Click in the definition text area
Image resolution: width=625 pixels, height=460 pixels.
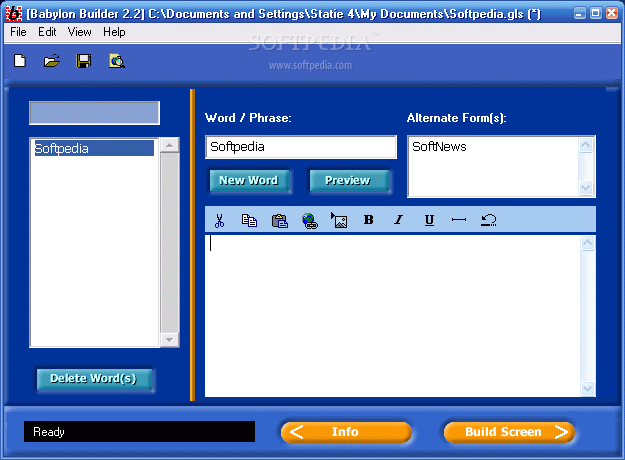[x=393, y=316]
